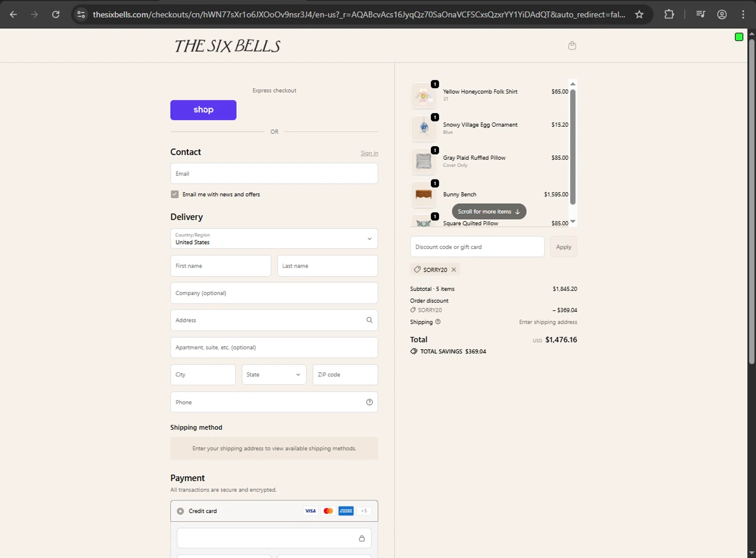Open site information icon in address bar

coord(81,15)
